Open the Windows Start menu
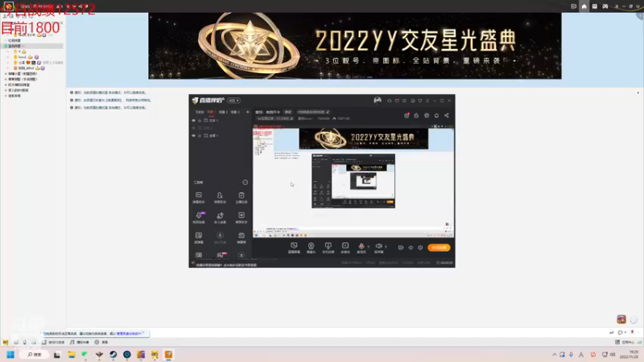Image resolution: width=644 pixels, height=362 pixels. point(10,355)
